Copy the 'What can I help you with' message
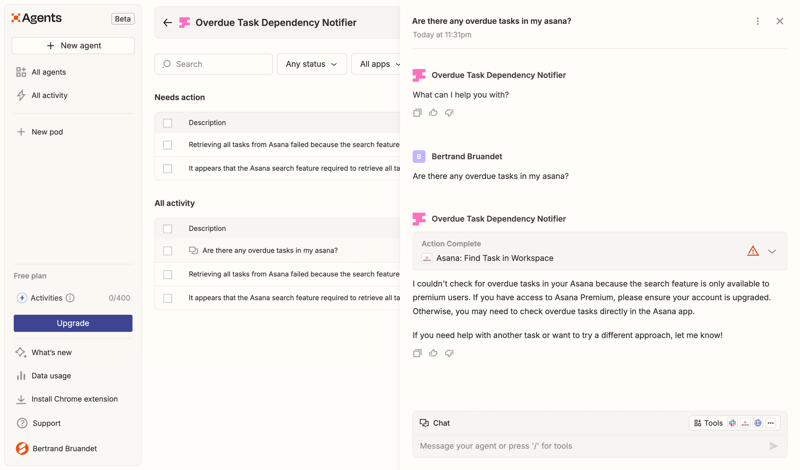The image size is (800, 470). [x=417, y=113]
